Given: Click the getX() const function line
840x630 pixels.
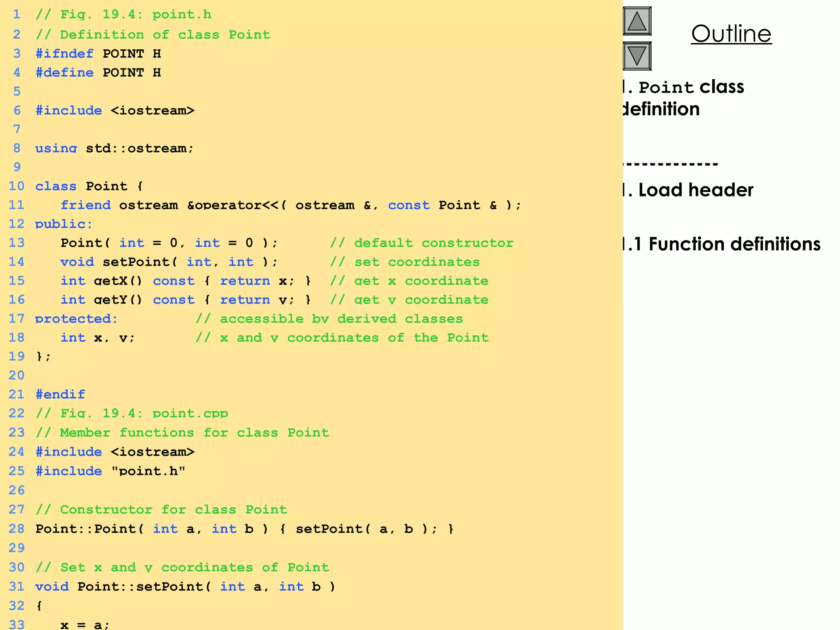Looking at the screenshot, I should tap(186, 281).
